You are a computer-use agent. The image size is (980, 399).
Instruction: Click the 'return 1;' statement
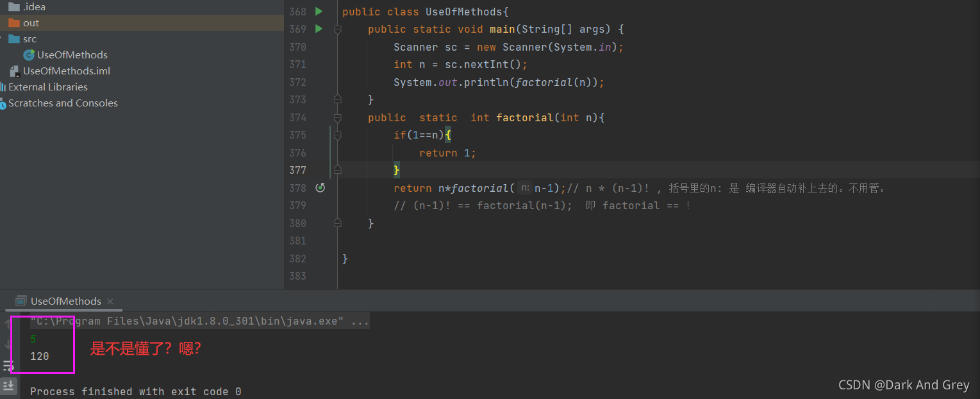(447, 153)
